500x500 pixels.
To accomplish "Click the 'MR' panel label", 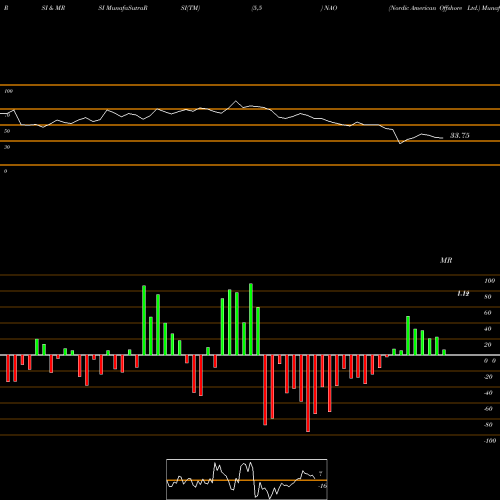I will click(x=446, y=260).
